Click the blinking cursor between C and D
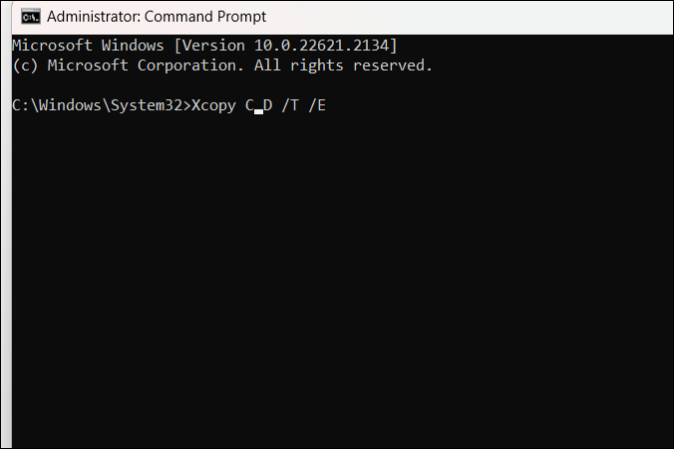This screenshot has height=449, width=674. 259,106
